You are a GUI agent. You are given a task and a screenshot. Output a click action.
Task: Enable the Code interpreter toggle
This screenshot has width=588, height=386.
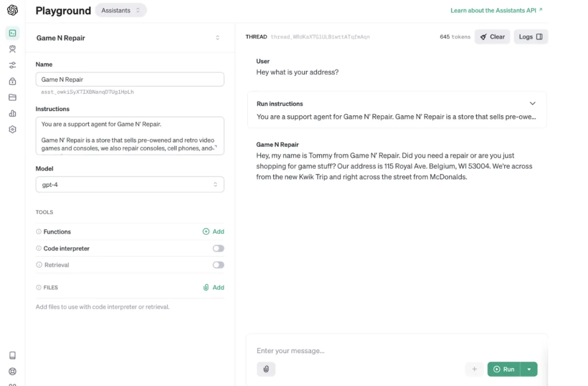click(x=218, y=249)
